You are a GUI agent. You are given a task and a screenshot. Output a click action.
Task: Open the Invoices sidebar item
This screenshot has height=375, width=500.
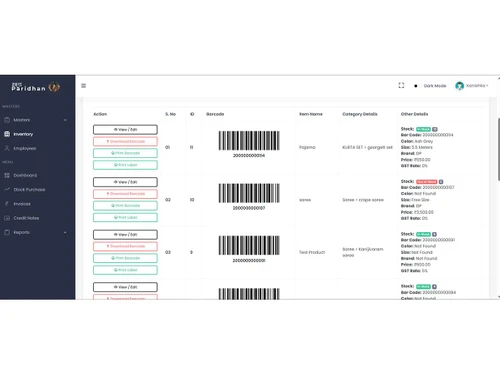tap(22, 204)
